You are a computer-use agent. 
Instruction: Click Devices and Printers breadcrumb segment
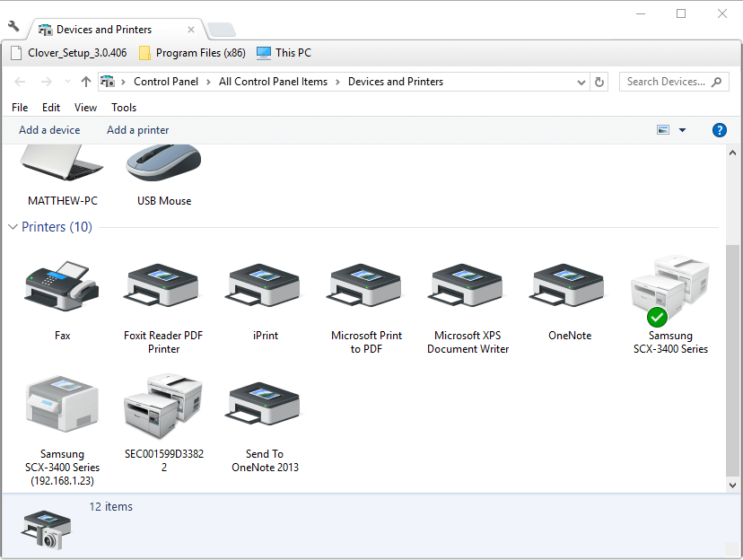396,82
